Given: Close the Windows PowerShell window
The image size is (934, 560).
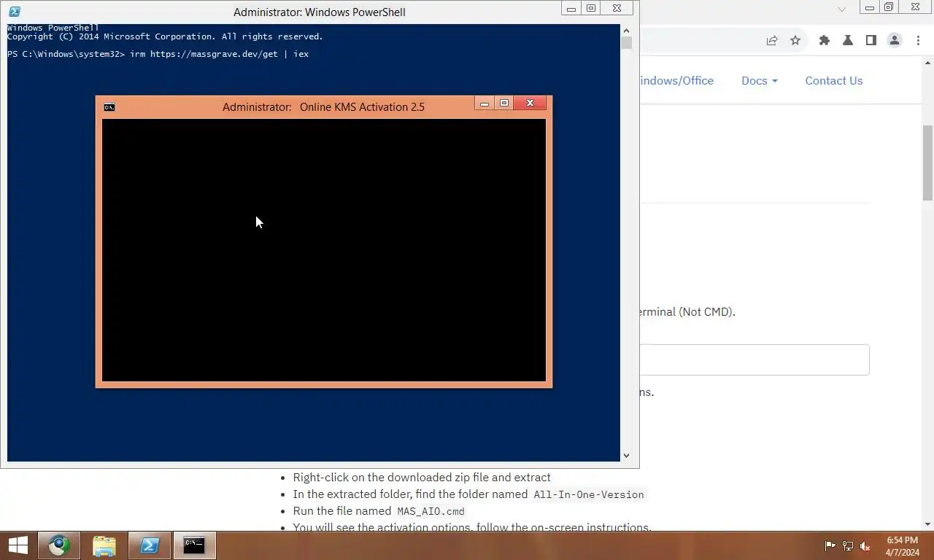Looking at the screenshot, I should 617,8.
